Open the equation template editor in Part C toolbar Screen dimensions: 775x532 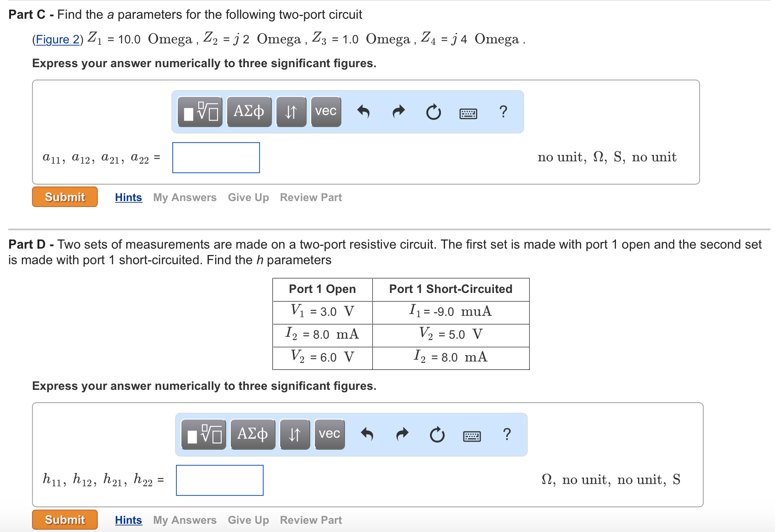click(200, 112)
